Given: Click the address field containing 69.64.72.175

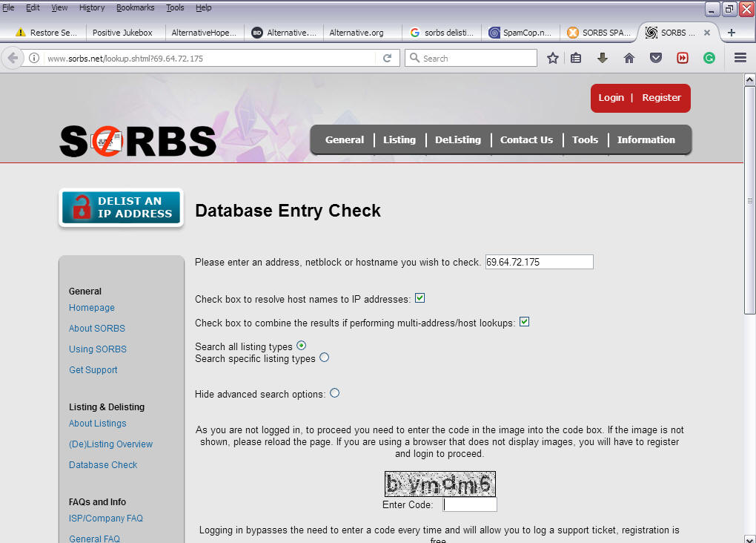Looking at the screenshot, I should [x=539, y=262].
